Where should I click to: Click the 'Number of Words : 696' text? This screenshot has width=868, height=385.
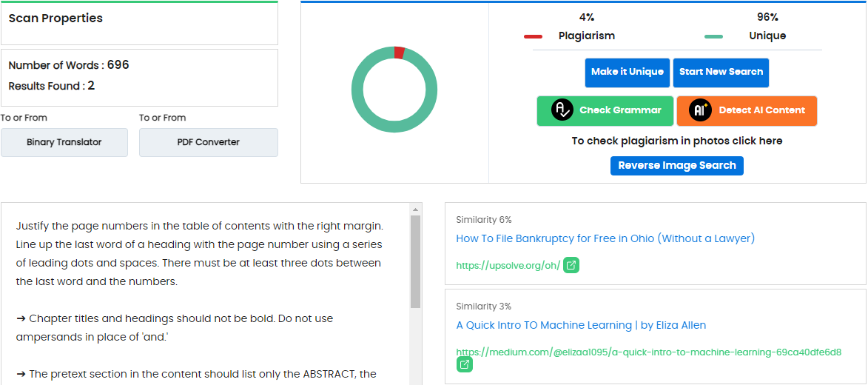(69, 65)
